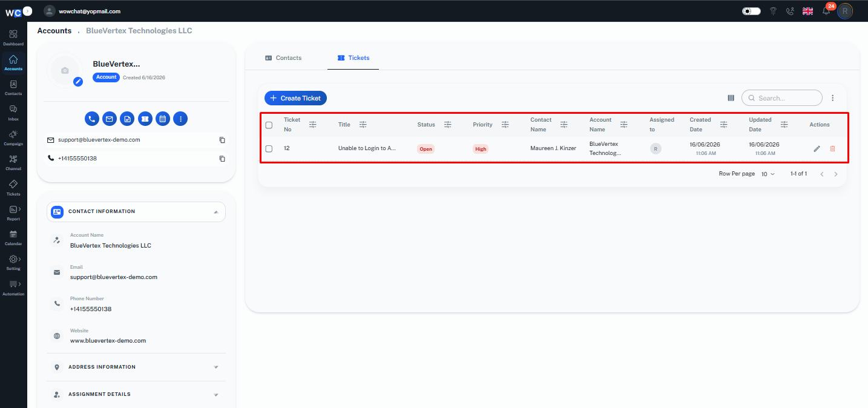The image size is (868, 408).
Task: Delete ticket 12 with the trash icon
Action: tap(832, 149)
